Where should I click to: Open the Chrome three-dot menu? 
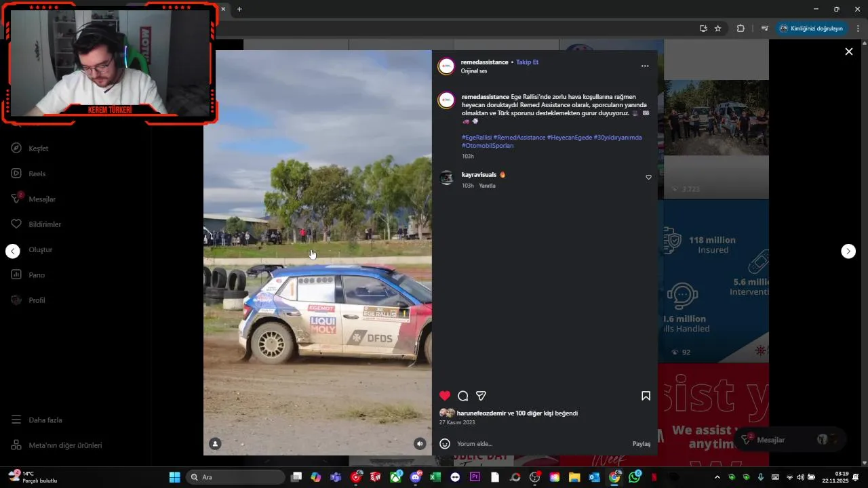click(x=858, y=28)
